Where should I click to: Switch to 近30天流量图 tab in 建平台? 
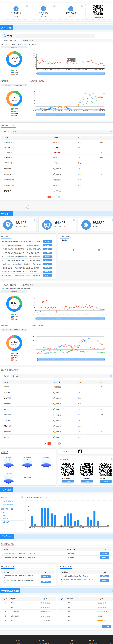pyautogui.click(x=28, y=41)
